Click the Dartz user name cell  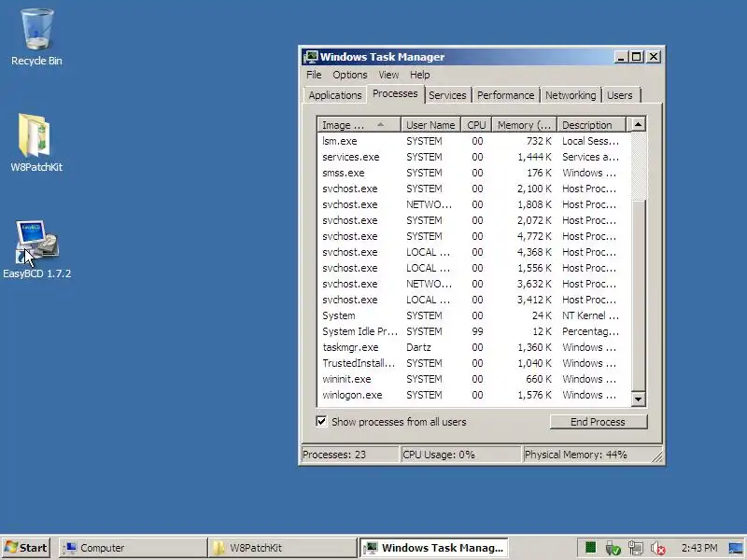tap(418, 347)
